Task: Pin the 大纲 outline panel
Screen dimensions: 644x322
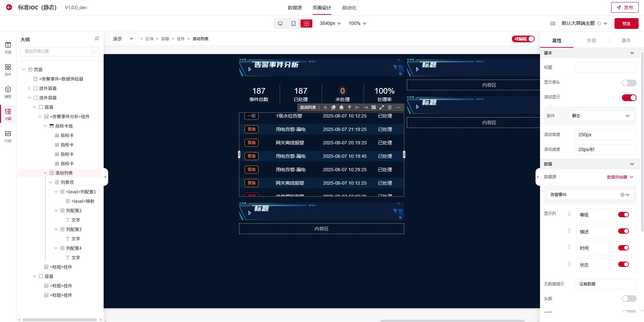Action: (x=97, y=39)
